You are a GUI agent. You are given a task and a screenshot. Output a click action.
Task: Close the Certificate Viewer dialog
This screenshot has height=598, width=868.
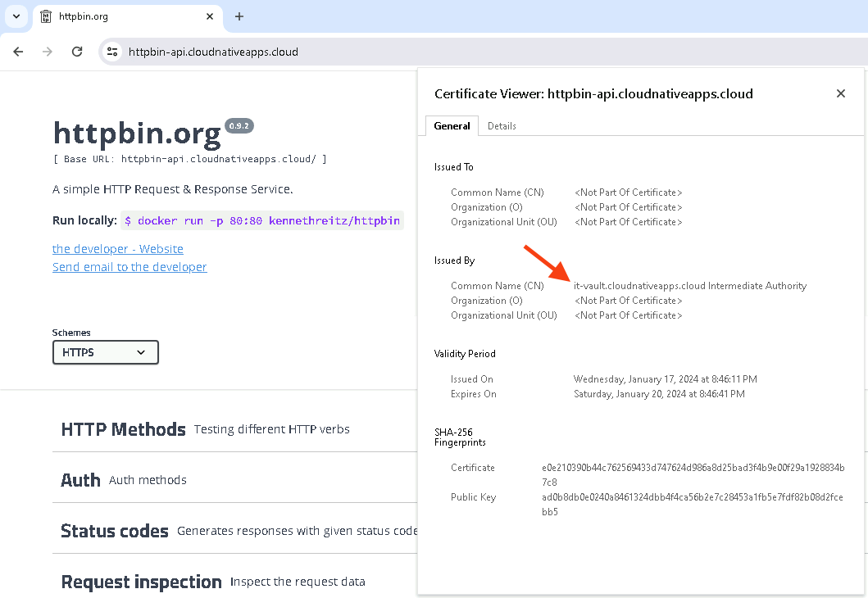[840, 93]
